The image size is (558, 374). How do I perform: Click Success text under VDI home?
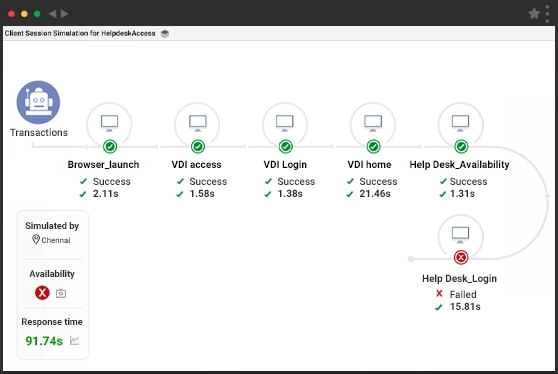point(378,181)
